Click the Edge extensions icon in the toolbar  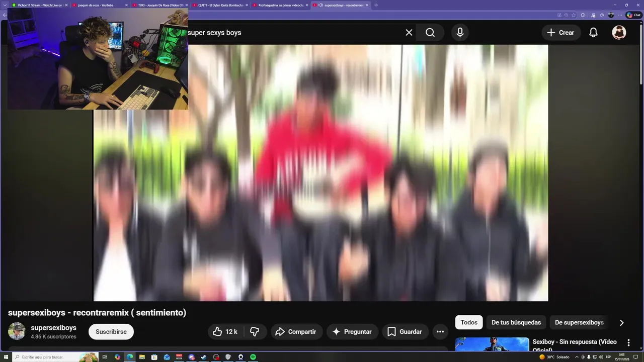[583, 15]
